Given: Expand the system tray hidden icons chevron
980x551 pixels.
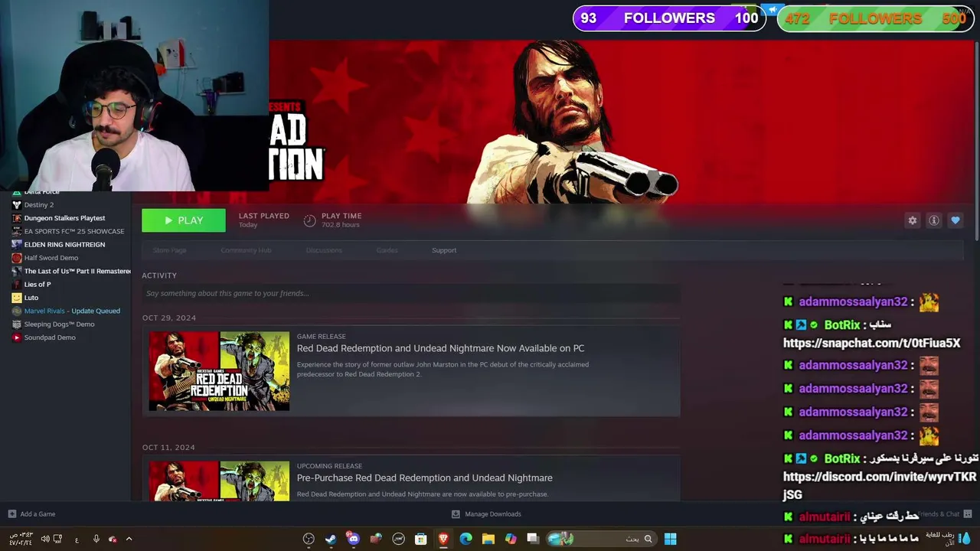Looking at the screenshot, I should point(129,539).
